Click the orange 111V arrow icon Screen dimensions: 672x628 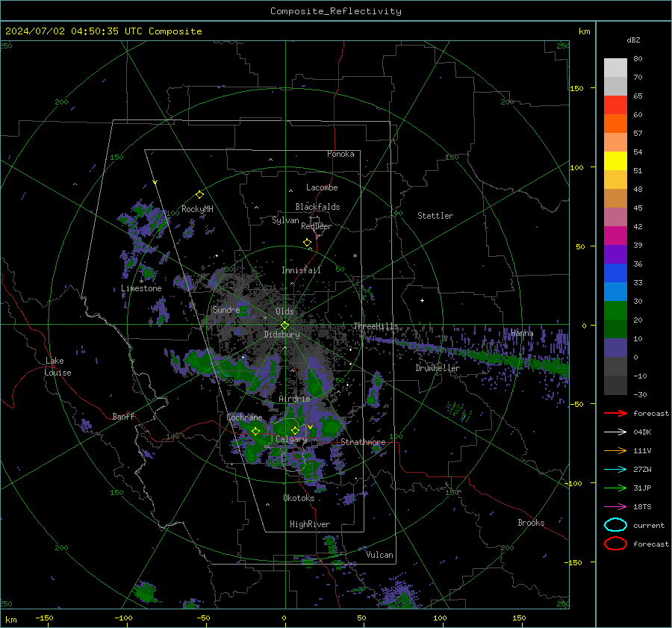[x=615, y=450]
